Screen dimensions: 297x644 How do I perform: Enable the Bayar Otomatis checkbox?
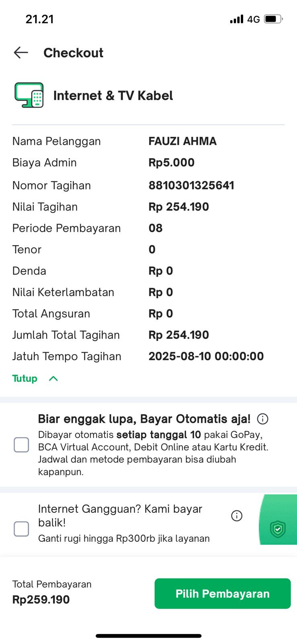tap(21, 445)
